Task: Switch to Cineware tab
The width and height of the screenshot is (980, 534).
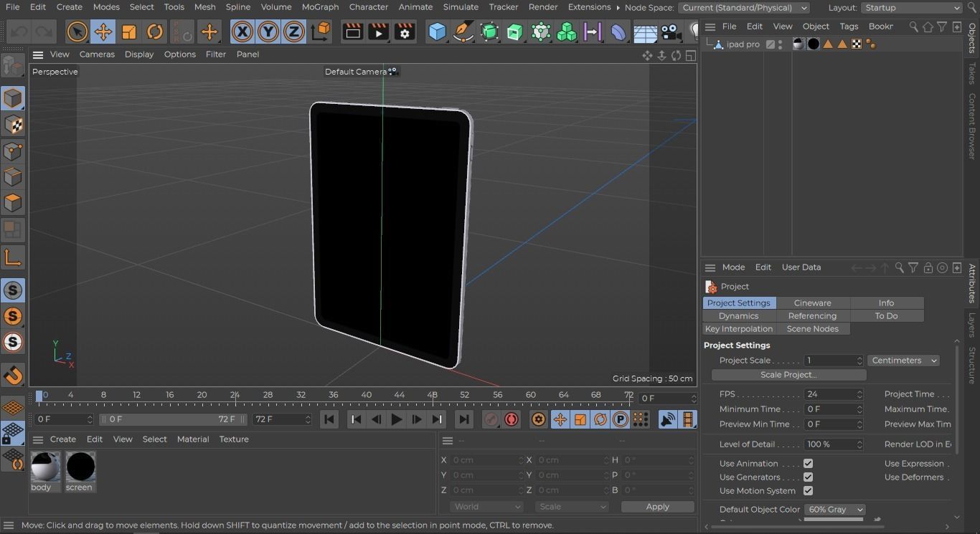Action: click(812, 303)
